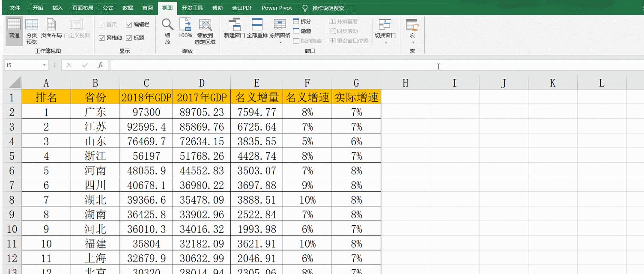Screen dimensions: 644x274
Task: Click 缩放到选定区域 zoom to selection
Action: point(205,31)
